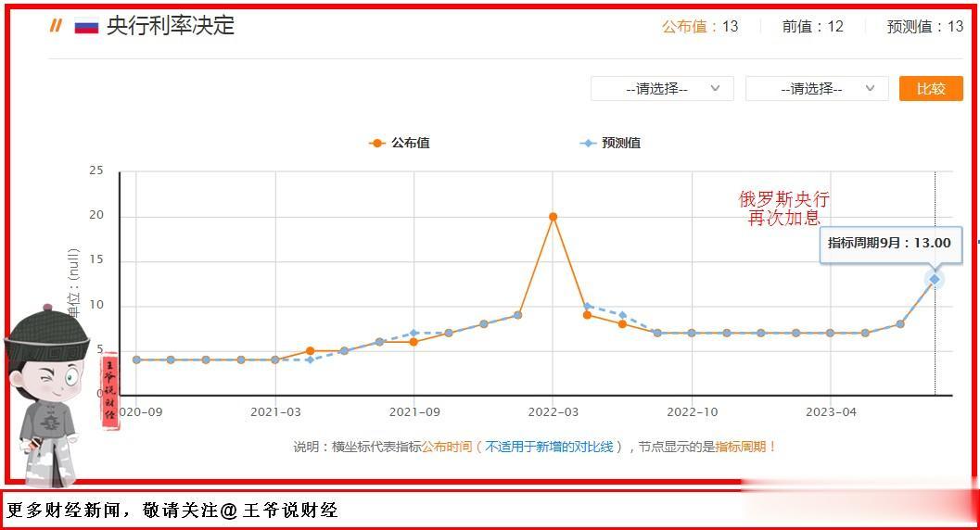Click the 前值：12 header value
Image resolution: width=980 pixels, height=530 pixels.
point(812,26)
